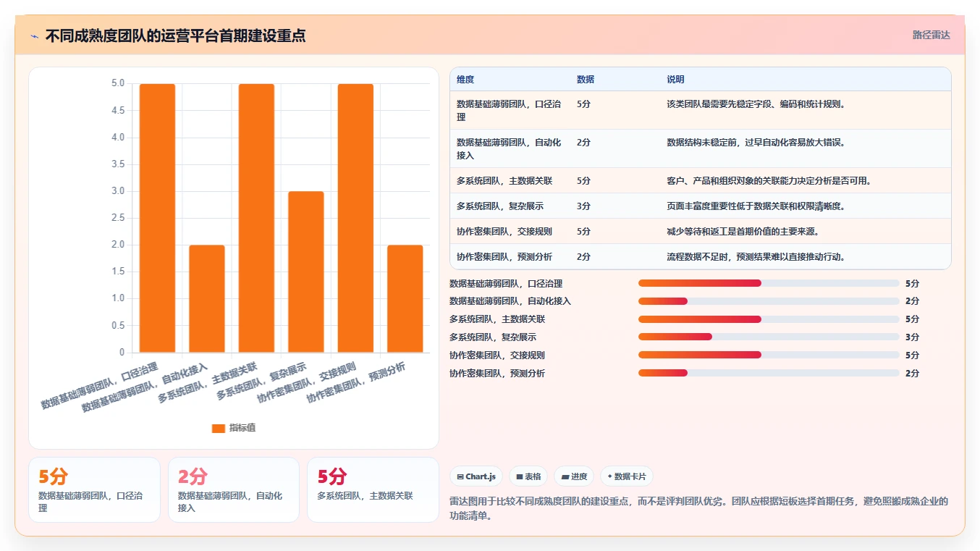Click the 5.0 y-axis tick label
980x551 pixels.
[117, 83]
